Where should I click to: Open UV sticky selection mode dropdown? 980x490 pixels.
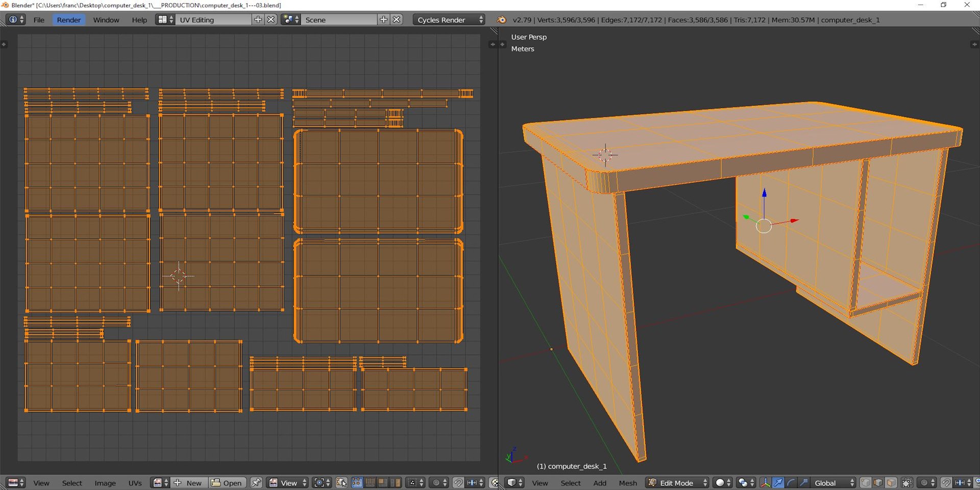click(414, 482)
